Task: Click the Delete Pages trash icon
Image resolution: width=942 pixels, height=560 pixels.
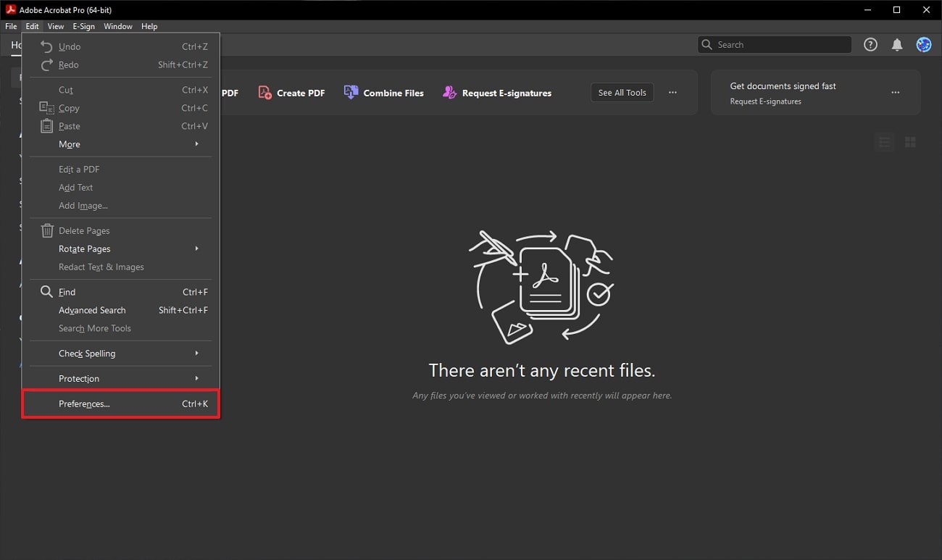Action: 46,230
